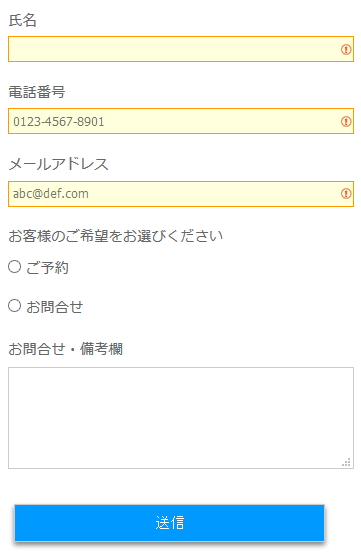Submit the form with the 送信 button
This screenshot has width=361, height=558.
coord(169,523)
